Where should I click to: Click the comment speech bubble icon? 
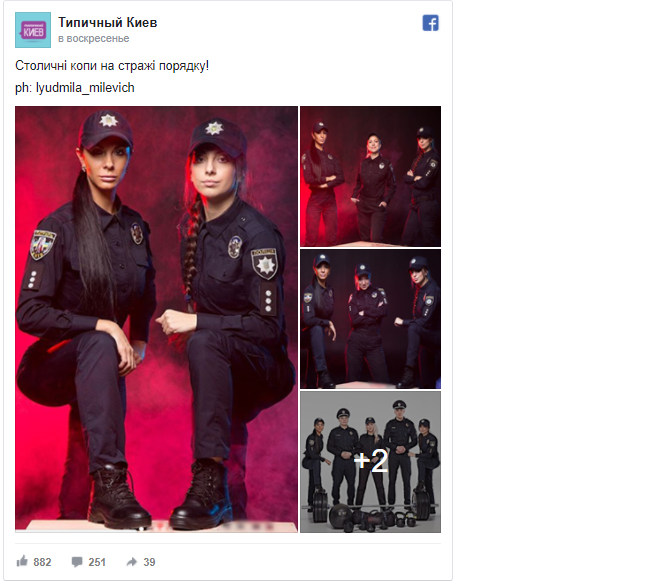(x=77, y=562)
